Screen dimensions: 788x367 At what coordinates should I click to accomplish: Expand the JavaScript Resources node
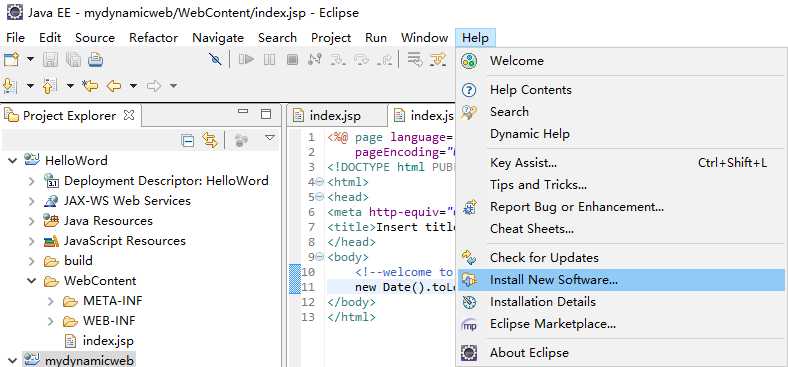(x=32, y=241)
